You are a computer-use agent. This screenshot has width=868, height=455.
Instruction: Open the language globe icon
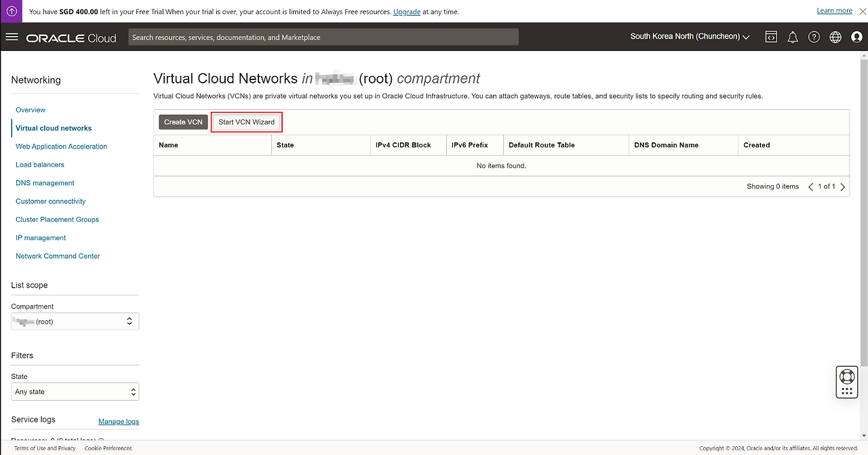click(x=835, y=37)
